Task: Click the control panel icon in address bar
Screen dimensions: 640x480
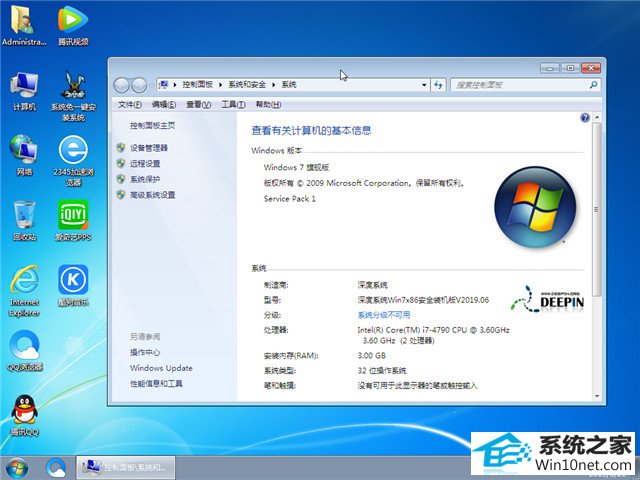Action: pyautogui.click(x=164, y=84)
